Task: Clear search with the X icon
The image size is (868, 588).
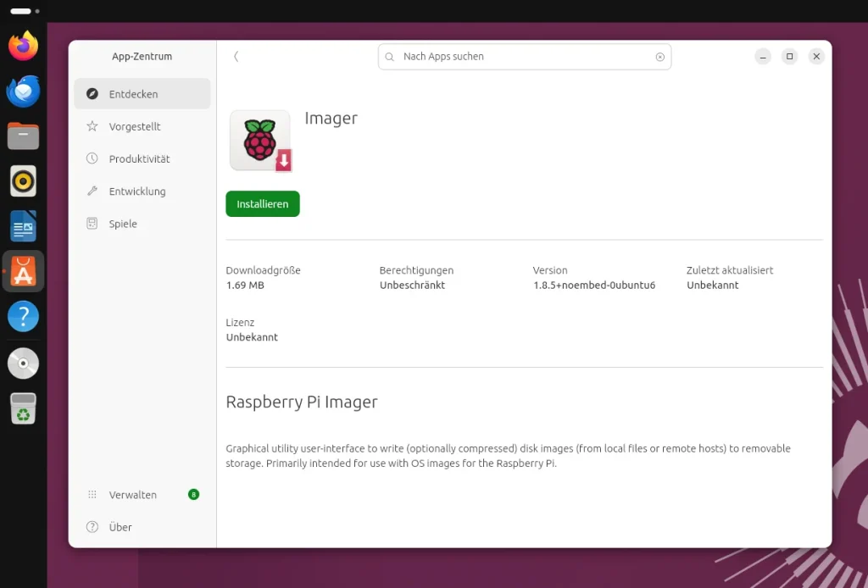Action: point(659,57)
